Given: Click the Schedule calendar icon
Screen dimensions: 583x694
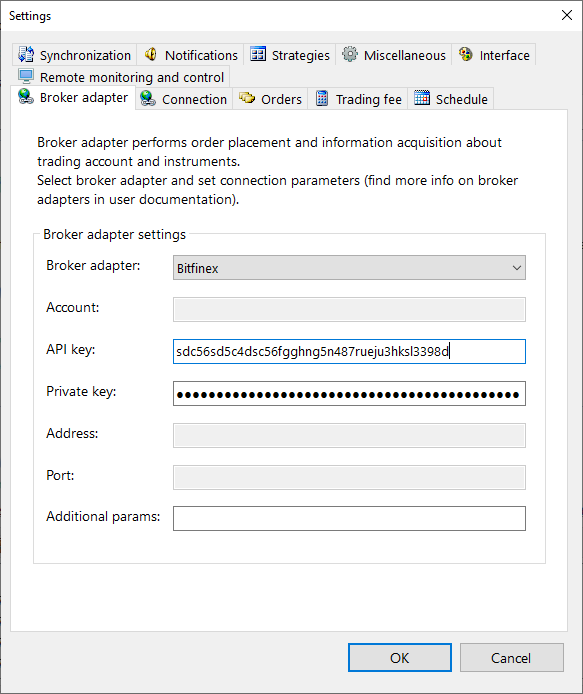Looking at the screenshot, I should pyautogui.click(x=422, y=98).
